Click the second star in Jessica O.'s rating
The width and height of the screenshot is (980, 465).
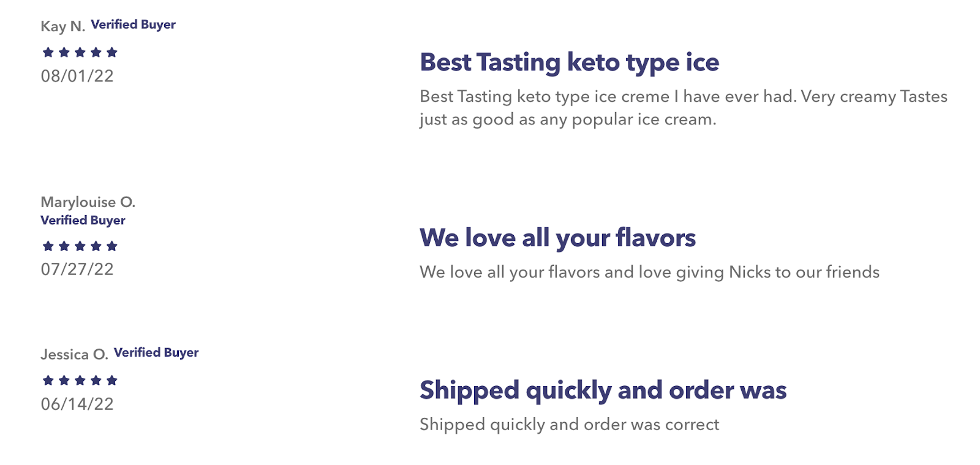(x=64, y=380)
